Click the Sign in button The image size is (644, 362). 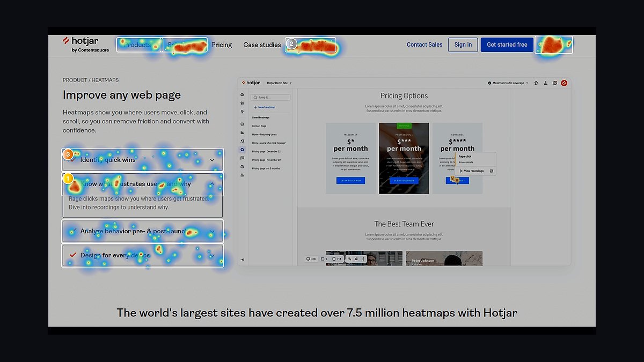pyautogui.click(x=463, y=45)
